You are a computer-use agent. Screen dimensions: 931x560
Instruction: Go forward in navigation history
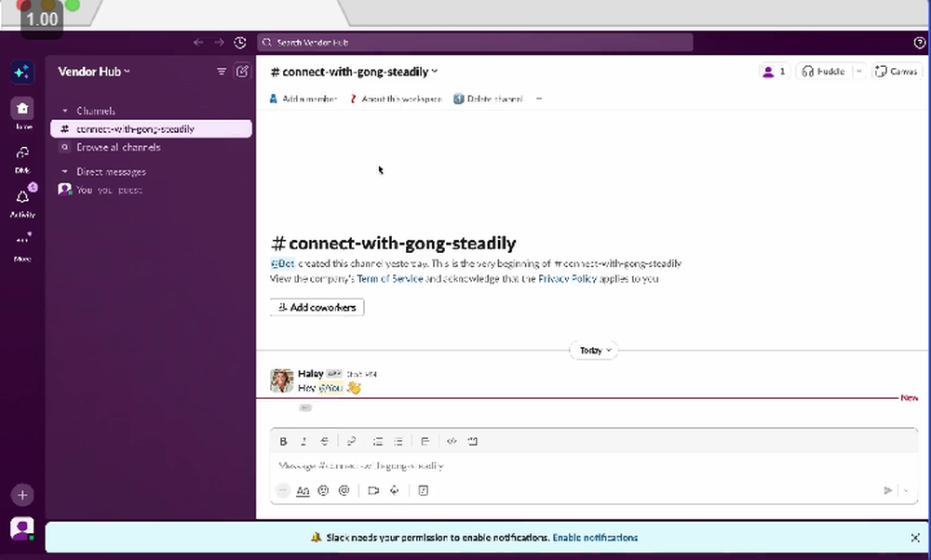point(219,42)
